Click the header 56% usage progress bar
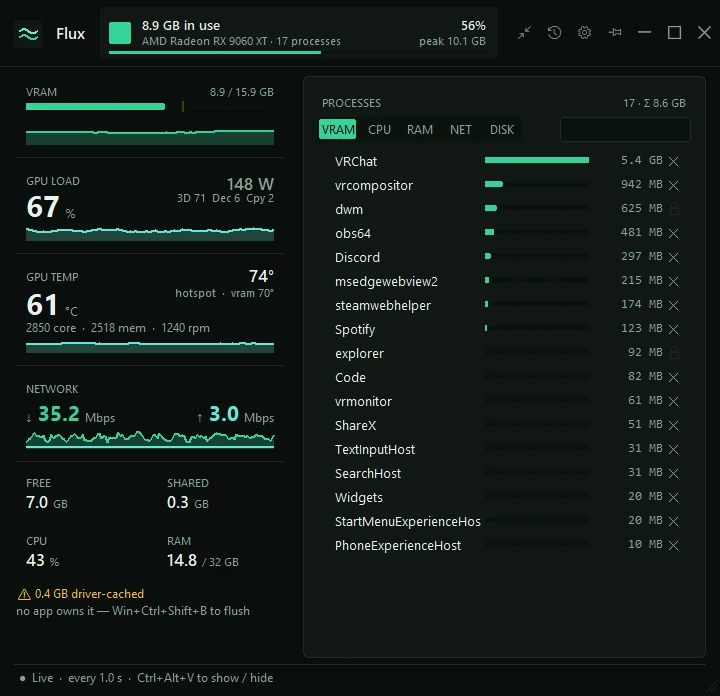 click(298, 52)
